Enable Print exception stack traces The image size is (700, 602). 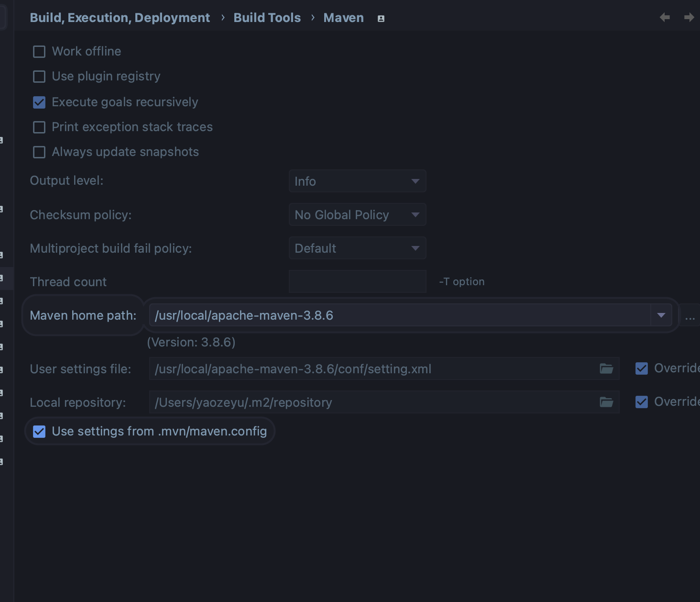39,127
